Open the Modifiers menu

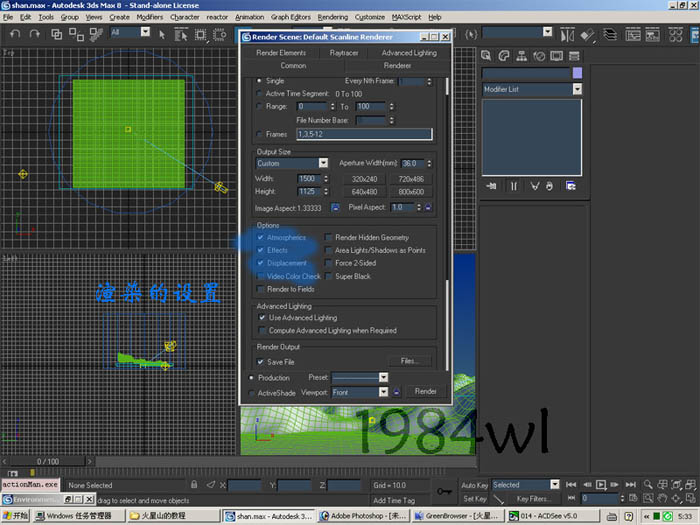(150, 17)
